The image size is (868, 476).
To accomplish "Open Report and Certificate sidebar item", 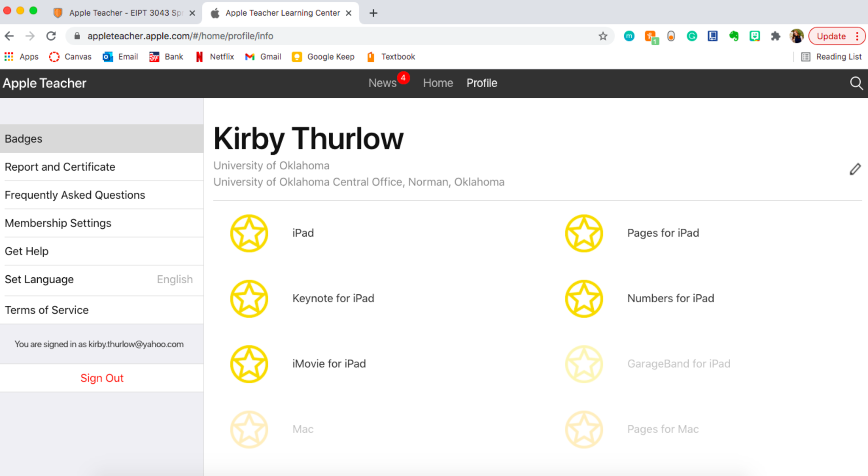I will pos(60,167).
